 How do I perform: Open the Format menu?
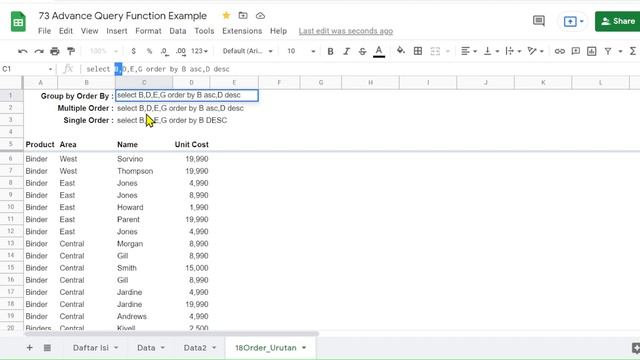tap(148, 31)
